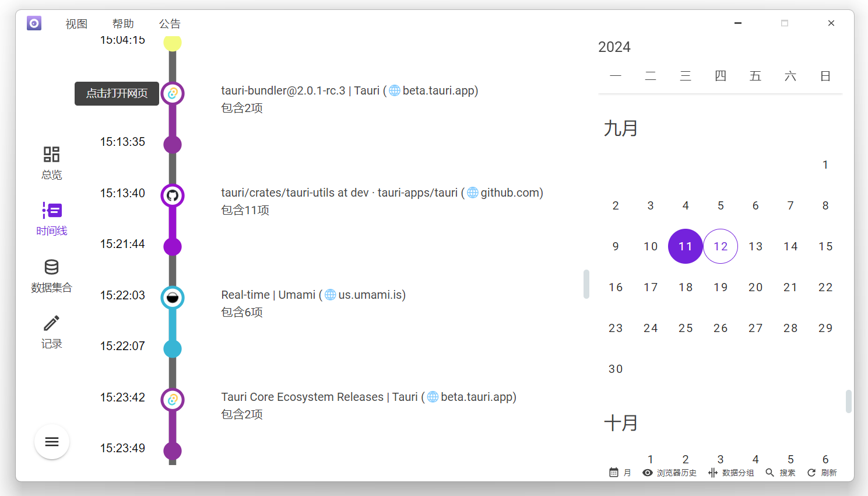This screenshot has width=868, height=496.
Task: Click the timeline vertical scrollbar thumb
Action: [x=586, y=284]
